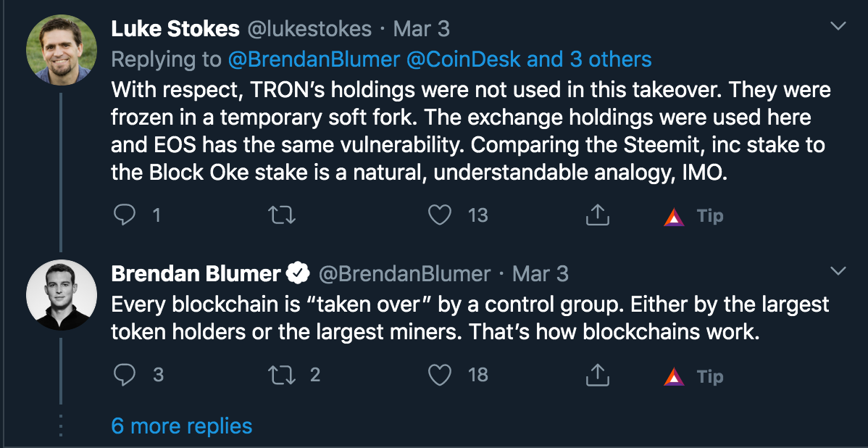Image resolution: width=868 pixels, height=448 pixels.
Task: Reply to Brendan Blumer's tweet
Action: point(125,376)
